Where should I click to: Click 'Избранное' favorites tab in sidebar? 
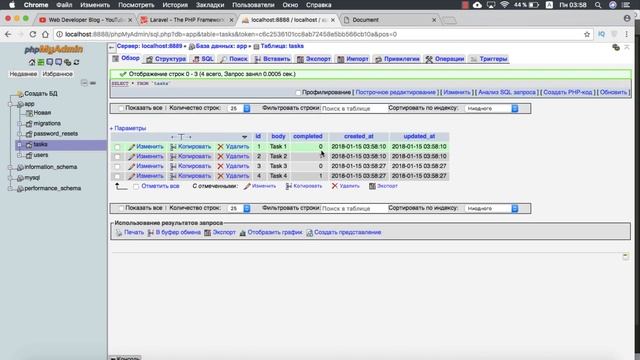pyautogui.click(x=58, y=74)
